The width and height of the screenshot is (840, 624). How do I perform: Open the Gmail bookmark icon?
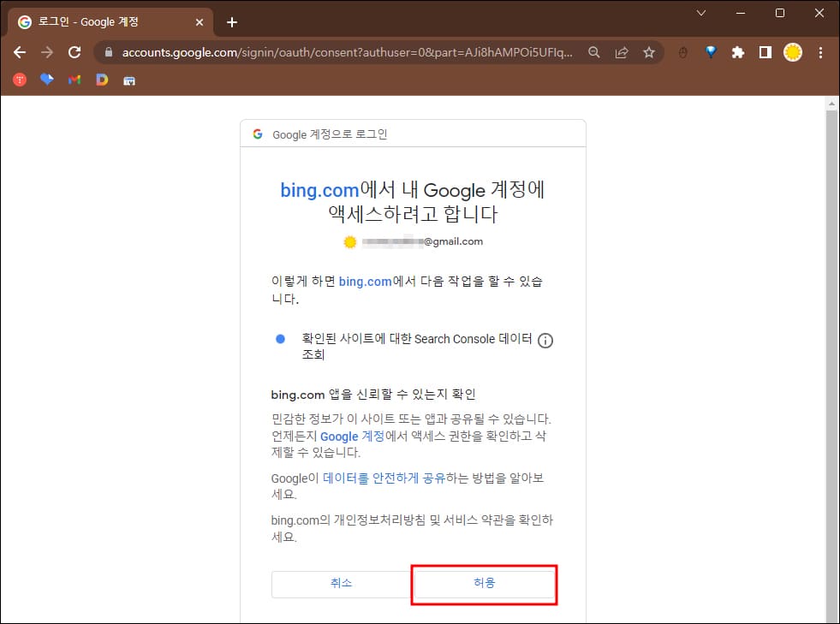[x=74, y=80]
